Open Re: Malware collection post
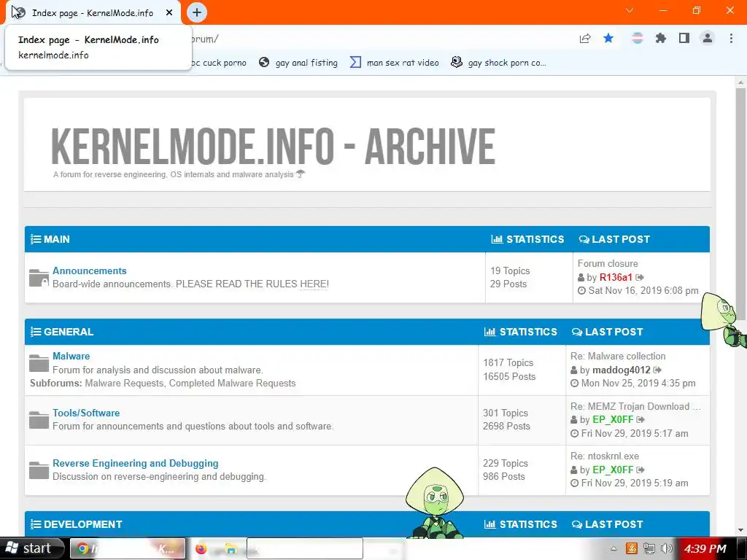The image size is (747, 560). (x=618, y=356)
